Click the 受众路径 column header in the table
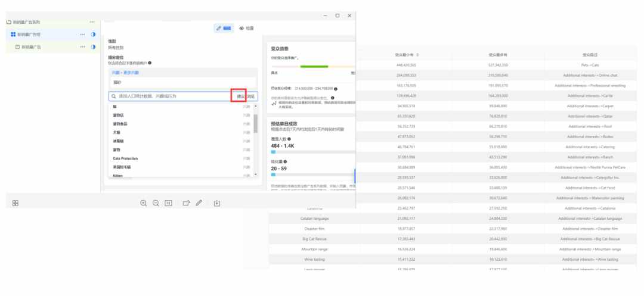The image size is (644, 296). [x=590, y=55]
